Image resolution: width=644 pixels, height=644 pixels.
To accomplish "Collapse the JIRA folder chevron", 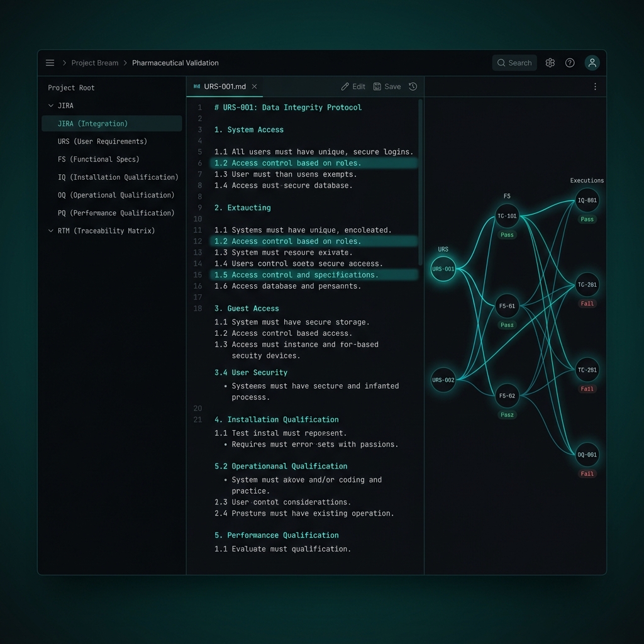I will (51, 106).
